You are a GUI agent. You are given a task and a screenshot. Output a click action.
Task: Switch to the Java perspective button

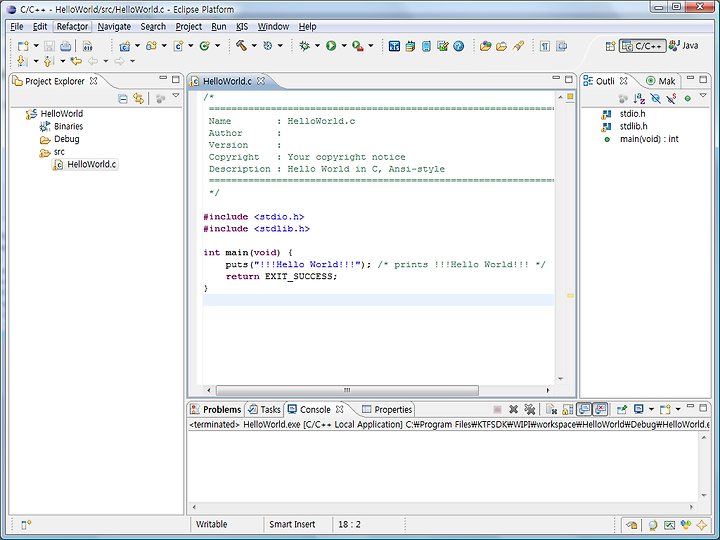coord(684,46)
